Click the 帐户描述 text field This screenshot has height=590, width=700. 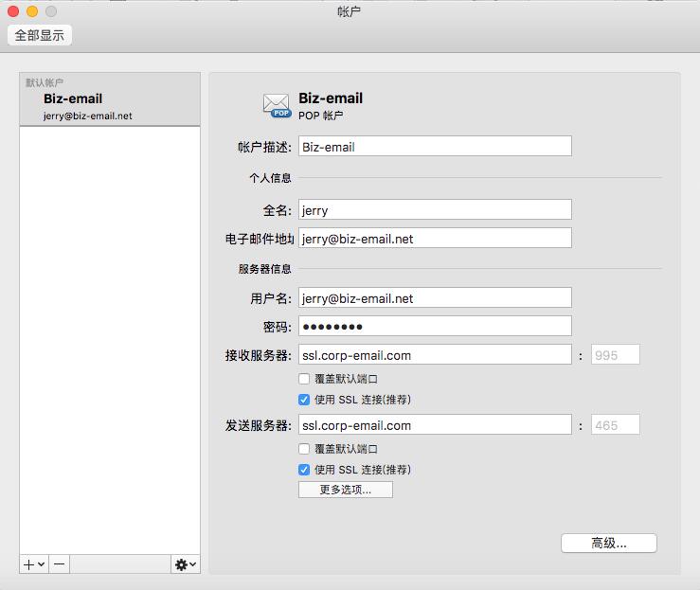435,147
